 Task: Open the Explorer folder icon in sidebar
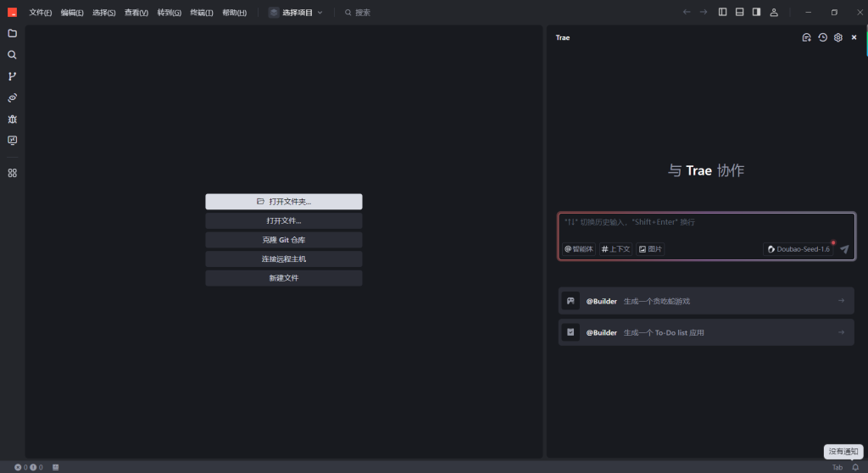pyautogui.click(x=12, y=33)
